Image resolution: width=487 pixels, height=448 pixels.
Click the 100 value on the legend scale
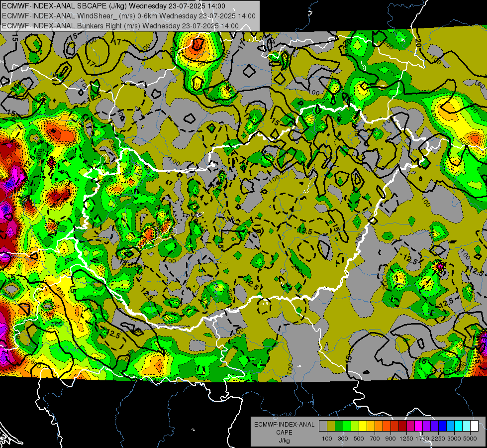327,439
